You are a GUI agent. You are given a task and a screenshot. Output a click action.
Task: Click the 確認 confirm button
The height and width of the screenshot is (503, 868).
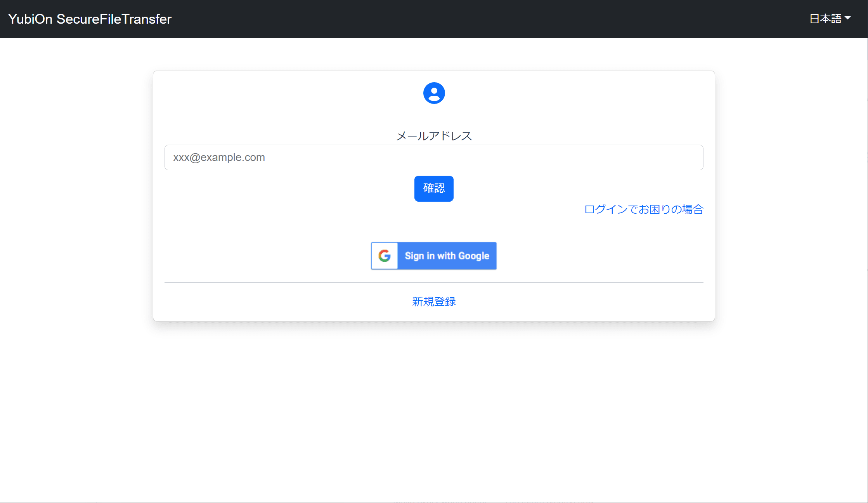pos(434,188)
